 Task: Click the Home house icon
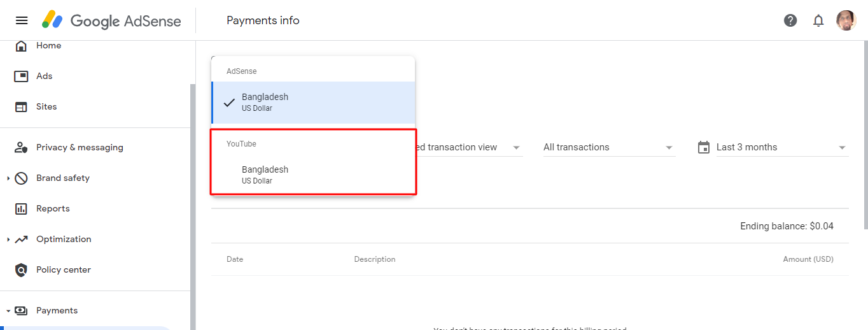click(21, 46)
